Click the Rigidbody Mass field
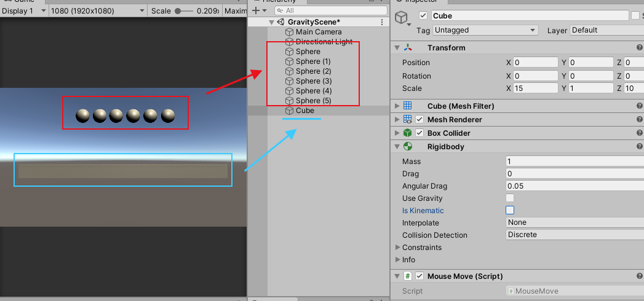644x301 pixels. pyautogui.click(x=574, y=161)
